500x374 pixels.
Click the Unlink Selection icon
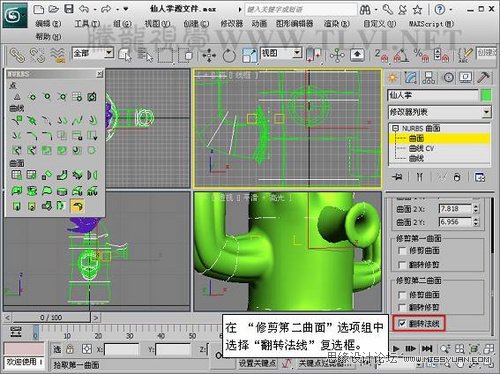(x=37, y=55)
